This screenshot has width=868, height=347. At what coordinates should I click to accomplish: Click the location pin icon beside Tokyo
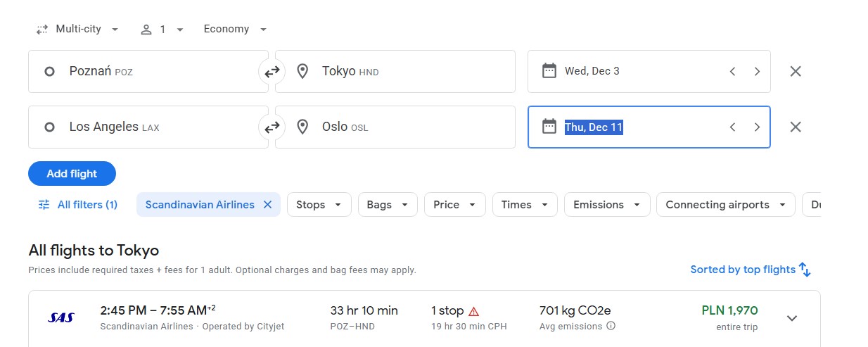coord(302,71)
